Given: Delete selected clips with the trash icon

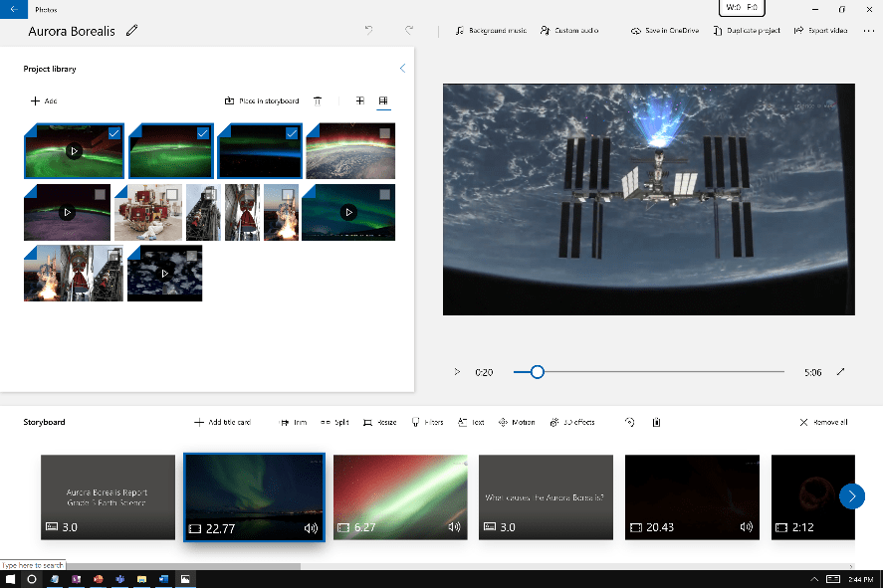Looking at the screenshot, I should [x=318, y=100].
